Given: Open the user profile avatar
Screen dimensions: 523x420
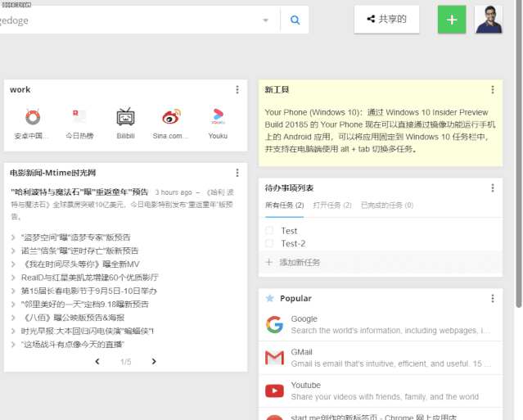Looking at the screenshot, I should (489, 20).
